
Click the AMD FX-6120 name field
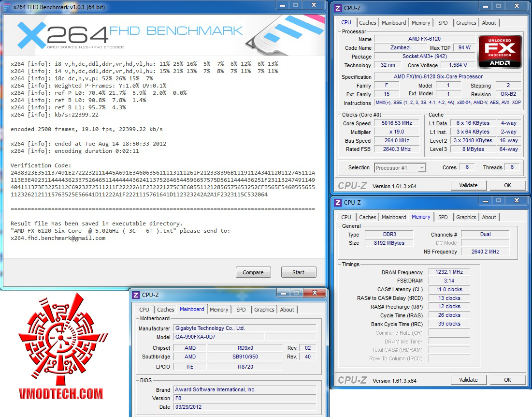click(424, 39)
